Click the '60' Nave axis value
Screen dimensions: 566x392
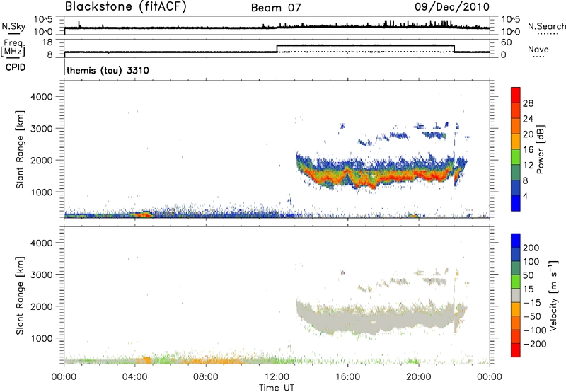point(507,42)
